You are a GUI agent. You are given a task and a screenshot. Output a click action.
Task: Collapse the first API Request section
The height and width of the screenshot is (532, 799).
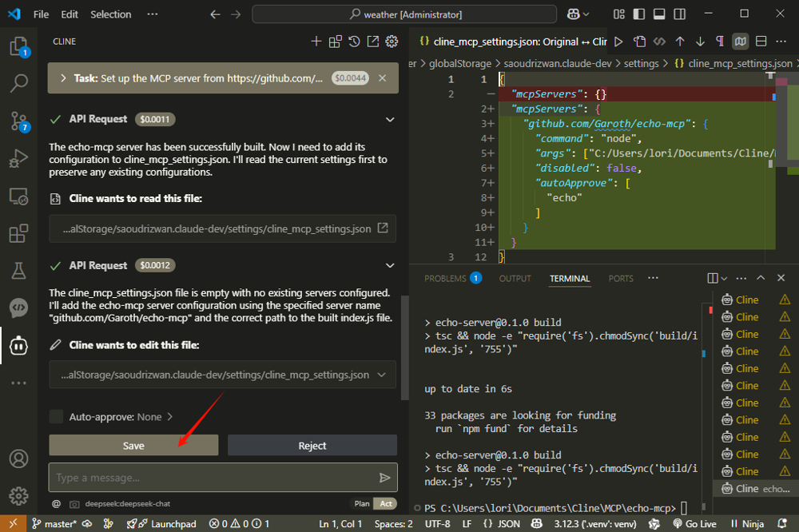[x=390, y=119]
